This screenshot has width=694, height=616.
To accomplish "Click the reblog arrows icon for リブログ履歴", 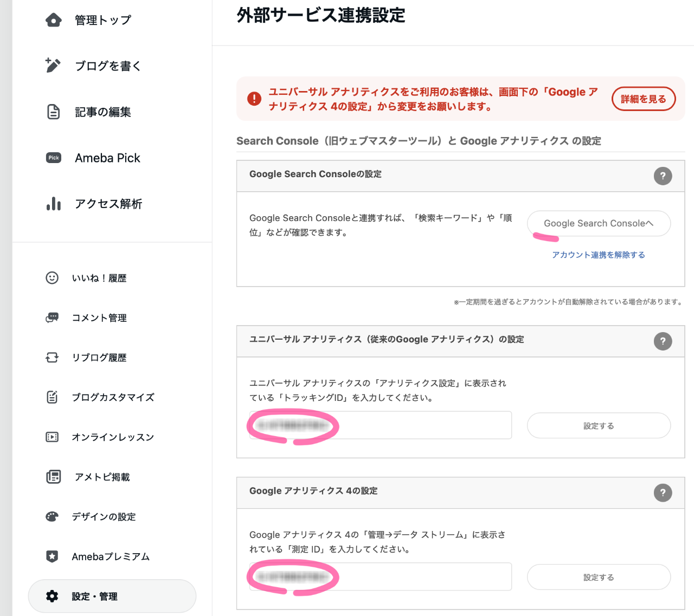I will (x=52, y=358).
